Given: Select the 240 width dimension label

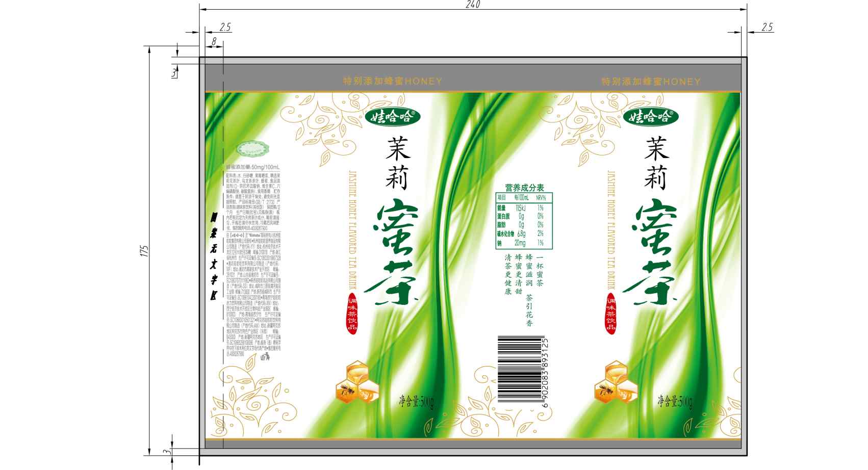Looking at the screenshot, I should [473, 5].
